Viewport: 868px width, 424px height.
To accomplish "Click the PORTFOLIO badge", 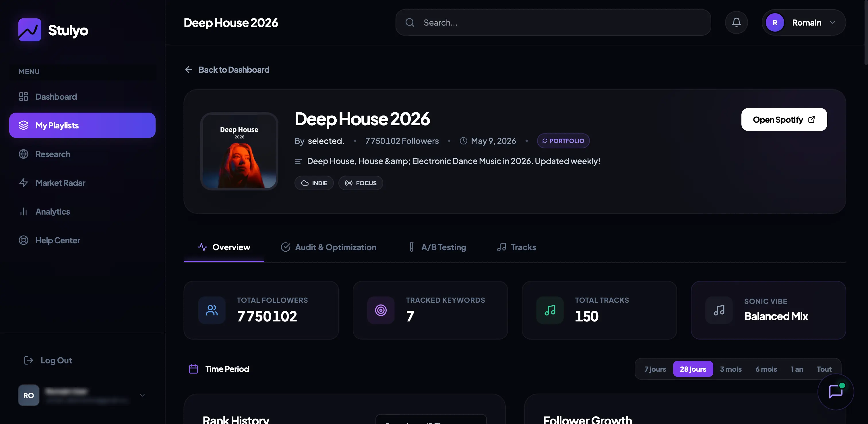I will click(x=563, y=141).
